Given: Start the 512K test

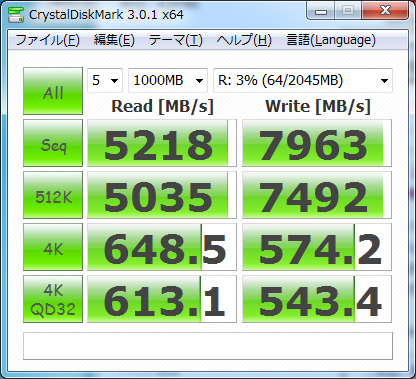Looking at the screenshot, I should coord(53,195).
